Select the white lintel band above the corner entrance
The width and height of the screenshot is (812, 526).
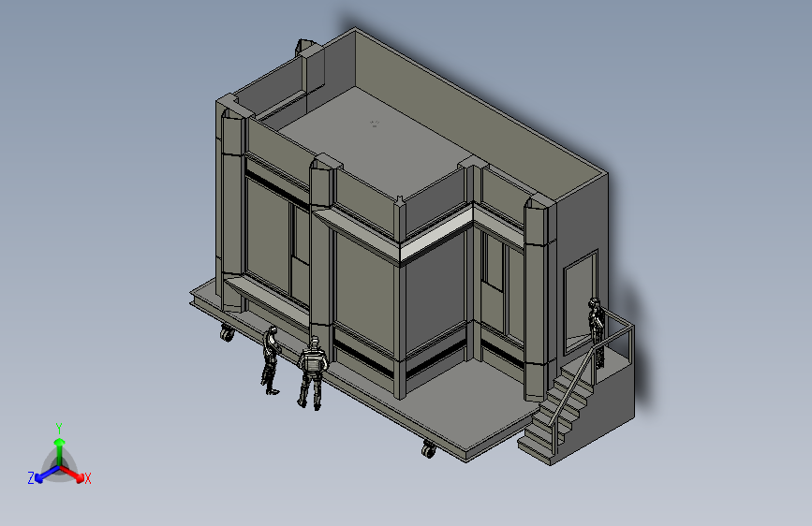(x=436, y=234)
